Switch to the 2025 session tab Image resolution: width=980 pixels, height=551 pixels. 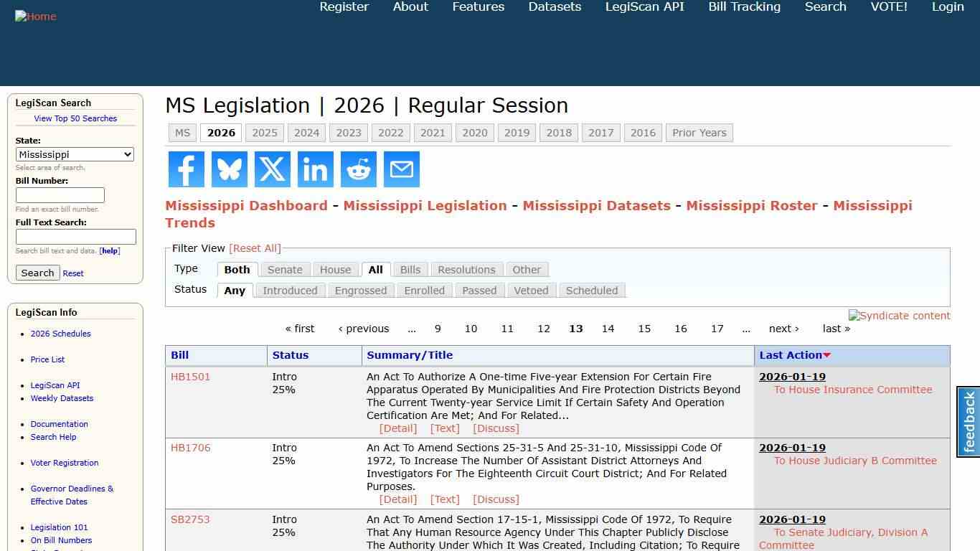[264, 133]
